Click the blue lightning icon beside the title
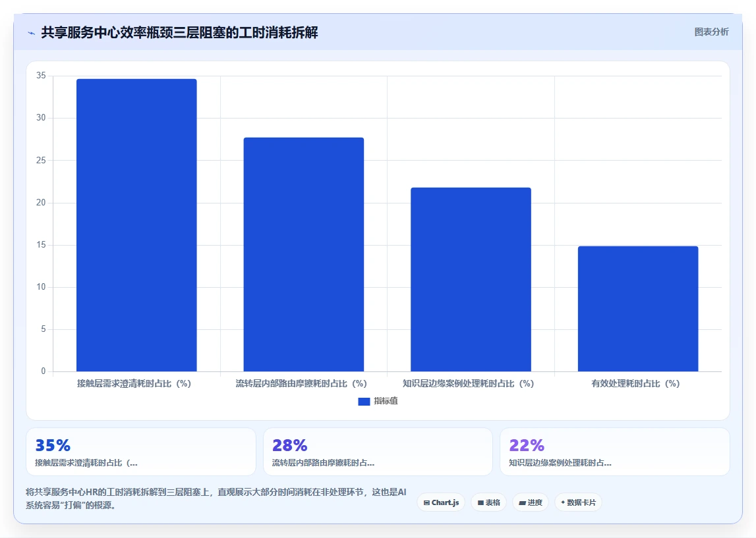 (32, 33)
